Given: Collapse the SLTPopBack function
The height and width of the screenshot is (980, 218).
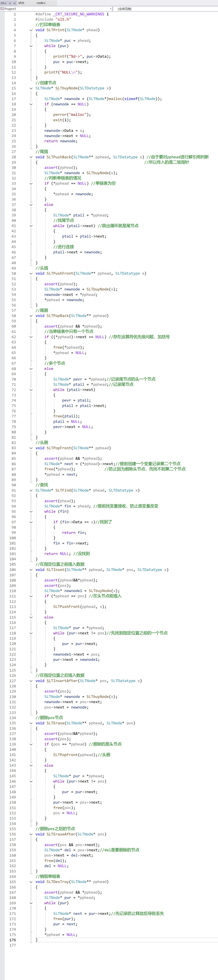Looking at the screenshot, I should (31, 316).
